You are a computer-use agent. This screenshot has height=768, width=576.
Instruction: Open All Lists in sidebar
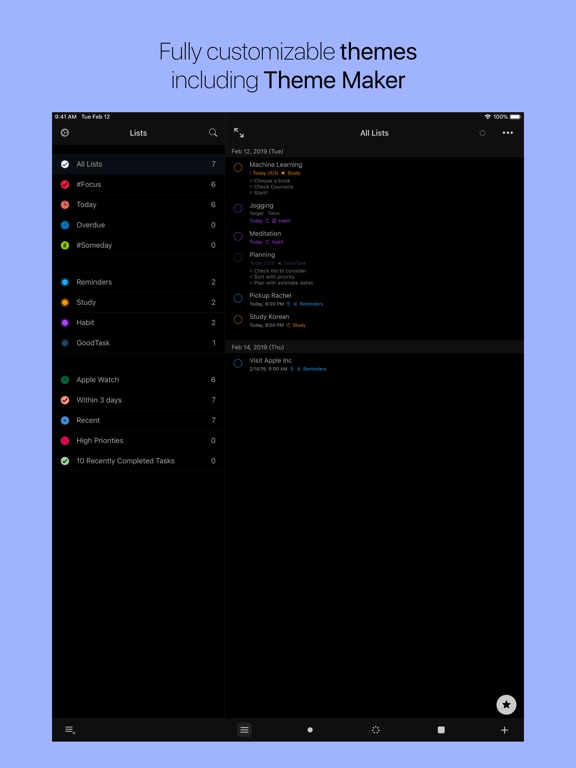pos(139,164)
